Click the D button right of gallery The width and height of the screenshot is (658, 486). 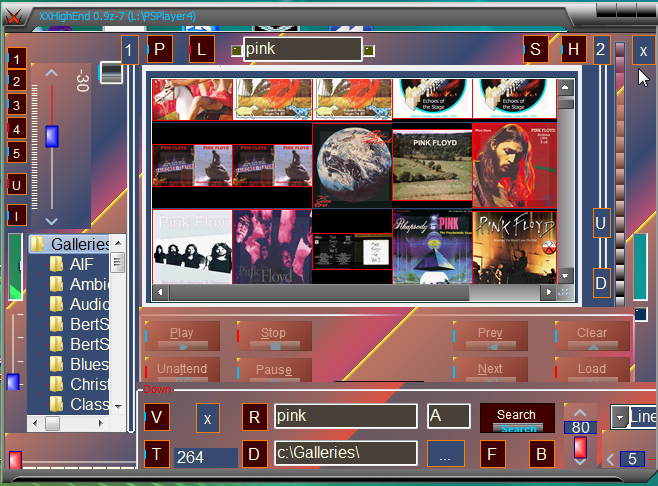[x=601, y=283]
